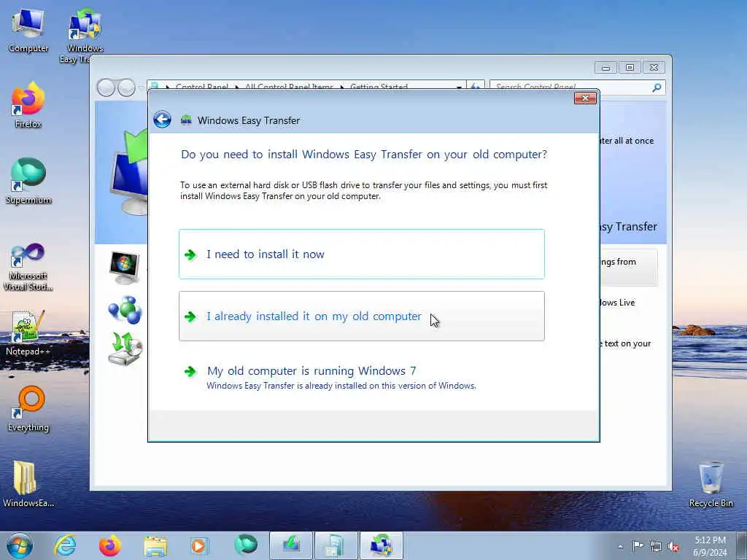
Task: Maximize the Control Panel window
Action: coord(630,68)
